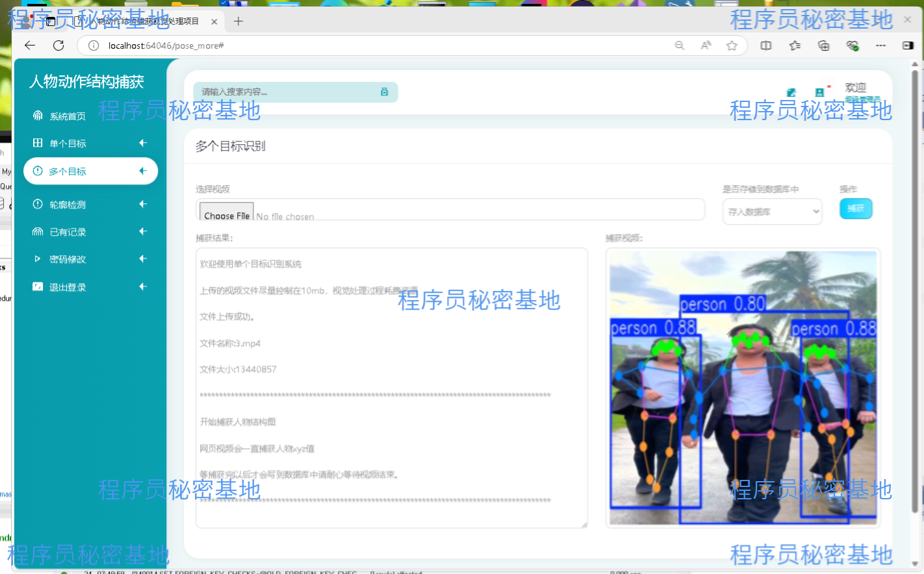
Task: Click the 文件上传成功 line
Action: (x=227, y=317)
